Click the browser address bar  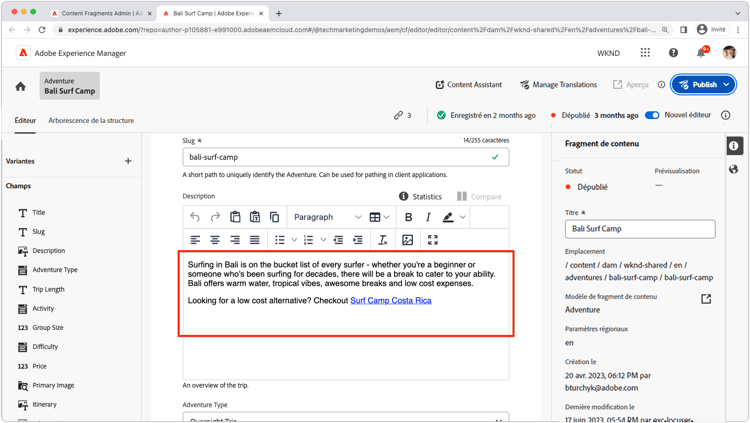point(361,30)
